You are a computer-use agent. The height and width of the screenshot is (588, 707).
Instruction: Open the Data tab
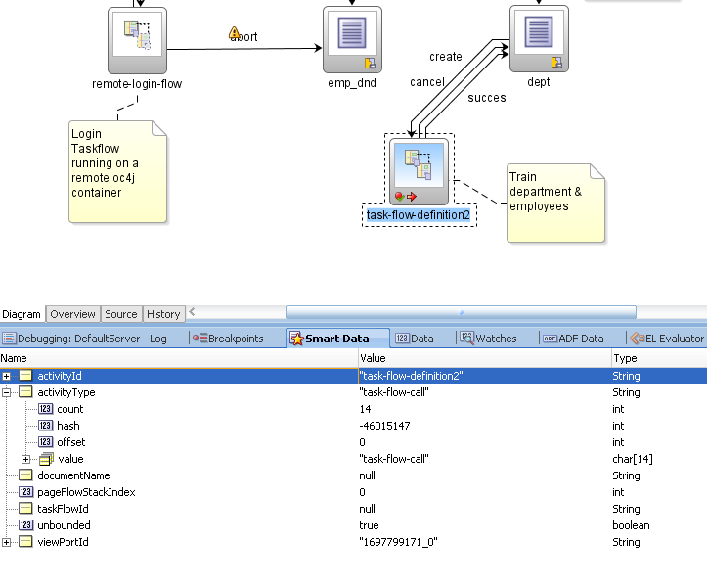[415, 339]
